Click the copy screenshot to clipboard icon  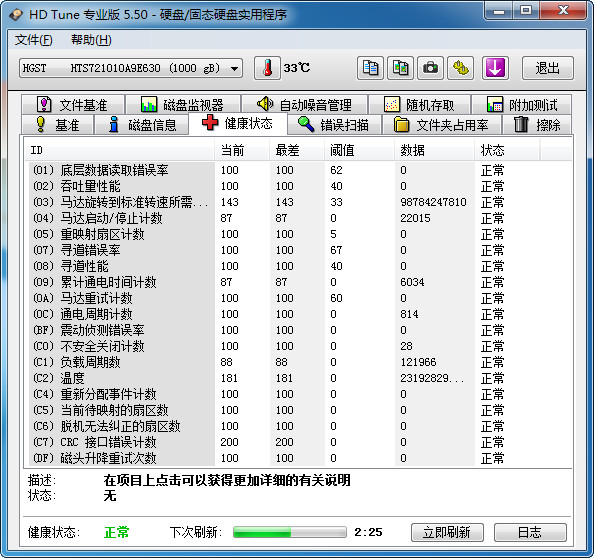click(400, 68)
